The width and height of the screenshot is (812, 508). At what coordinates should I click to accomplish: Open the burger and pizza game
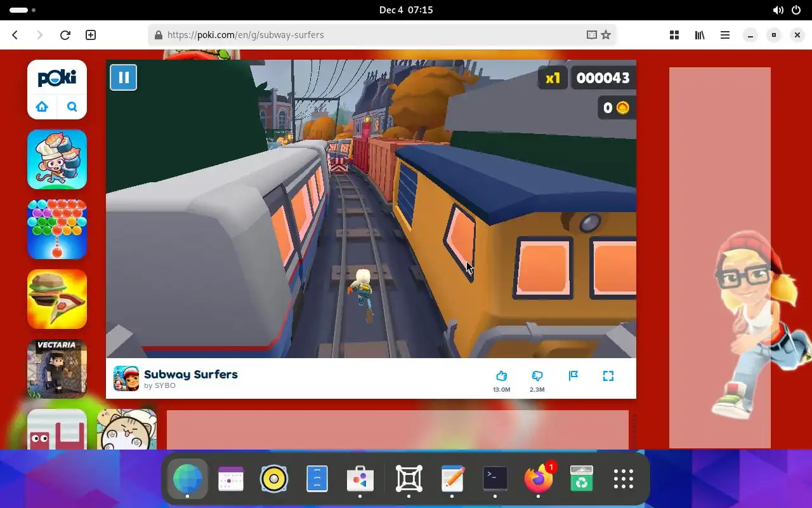pyautogui.click(x=57, y=299)
